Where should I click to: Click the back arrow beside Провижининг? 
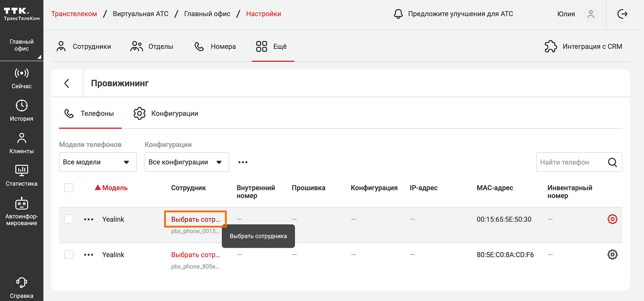[67, 83]
